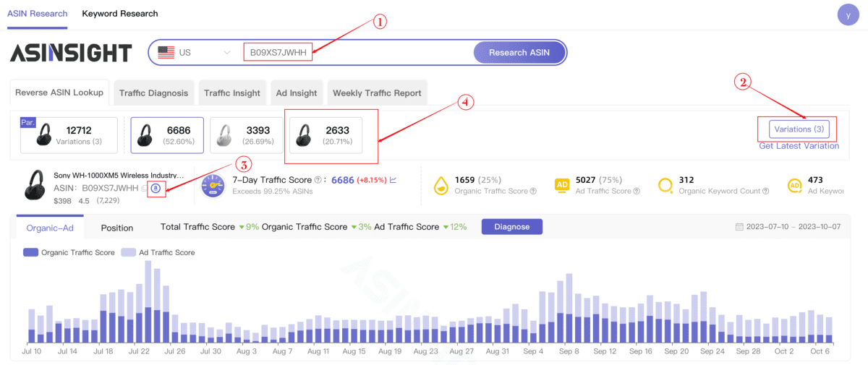Copy the ASIN using the copy icon
The width and height of the screenshot is (868, 365).
point(145,189)
